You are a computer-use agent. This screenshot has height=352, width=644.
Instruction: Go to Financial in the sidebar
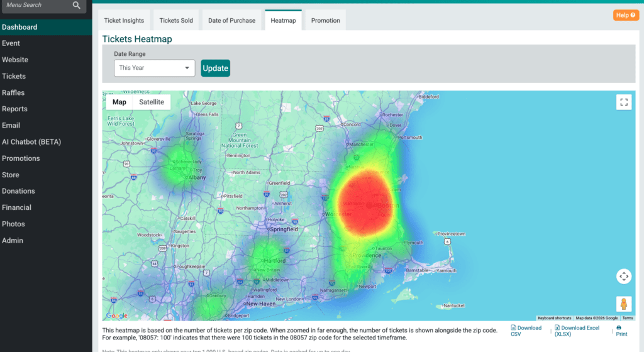click(x=46, y=207)
